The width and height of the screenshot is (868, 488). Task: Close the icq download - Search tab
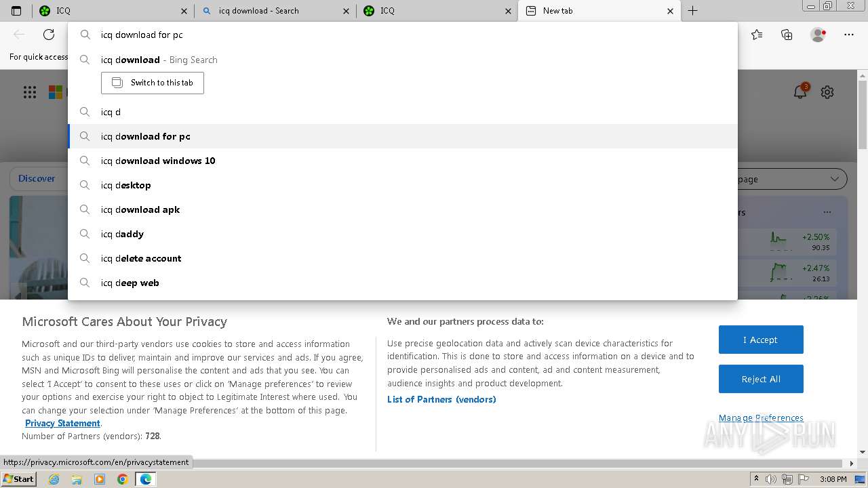[346, 11]
